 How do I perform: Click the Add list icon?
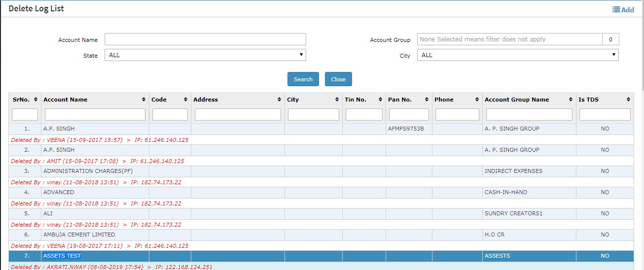pyautogui.click(x=616, y=9)
